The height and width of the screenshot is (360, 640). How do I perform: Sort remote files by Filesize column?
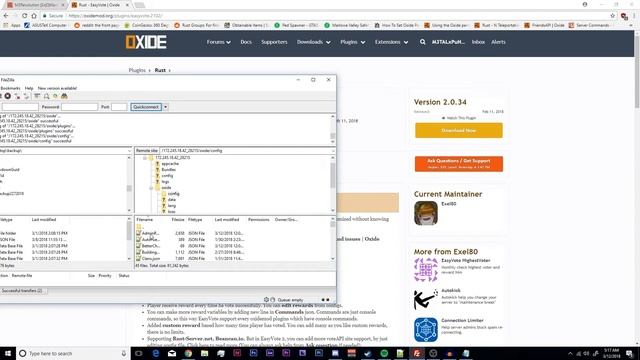pos(178,220)
